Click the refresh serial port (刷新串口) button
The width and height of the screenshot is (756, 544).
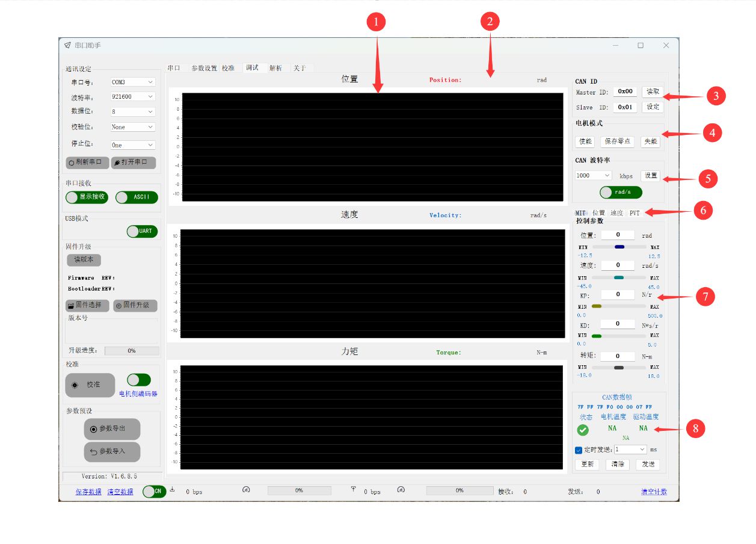click(88, 163)
